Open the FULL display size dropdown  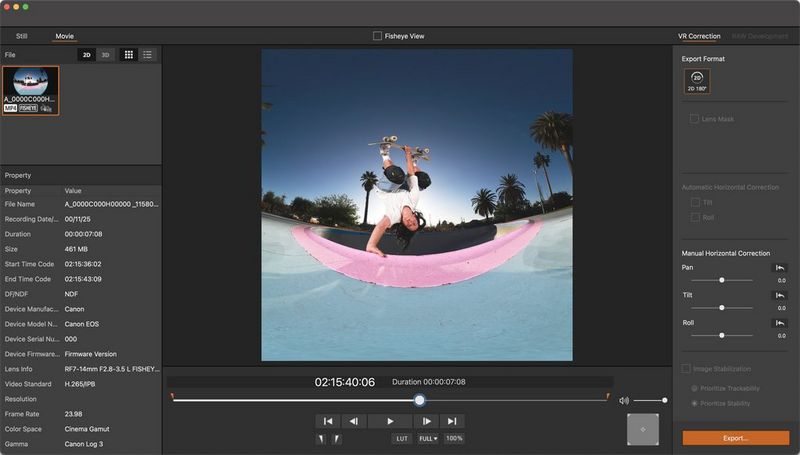point(427,438)
